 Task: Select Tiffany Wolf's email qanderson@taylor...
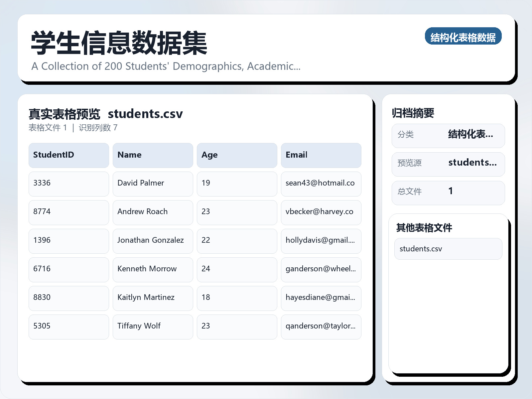(320, 326)
